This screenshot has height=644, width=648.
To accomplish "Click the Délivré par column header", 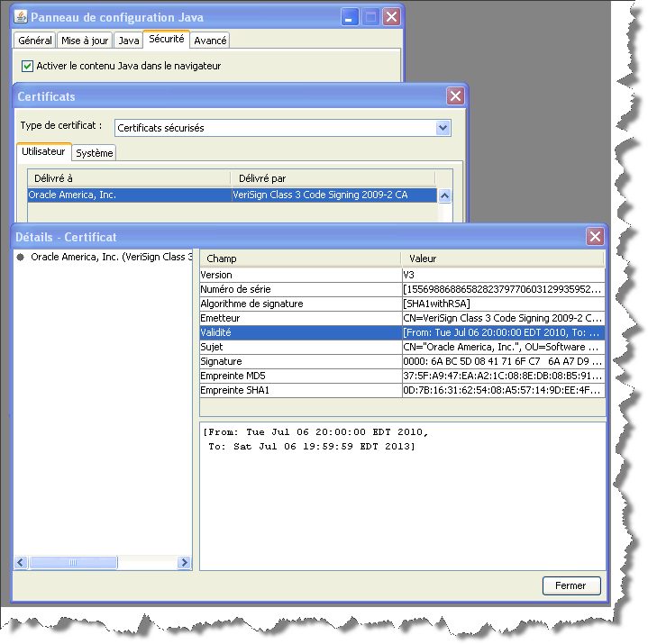I will pos(333,178).
